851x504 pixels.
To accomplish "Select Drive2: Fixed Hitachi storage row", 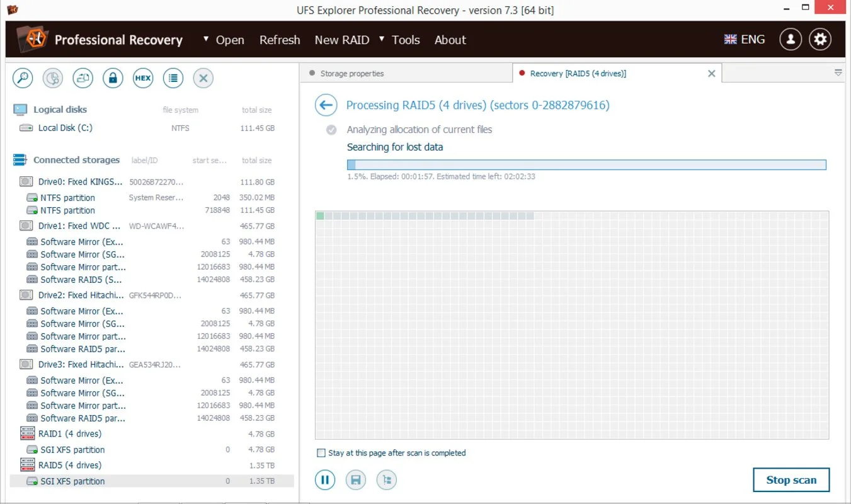I will [151, 295].
